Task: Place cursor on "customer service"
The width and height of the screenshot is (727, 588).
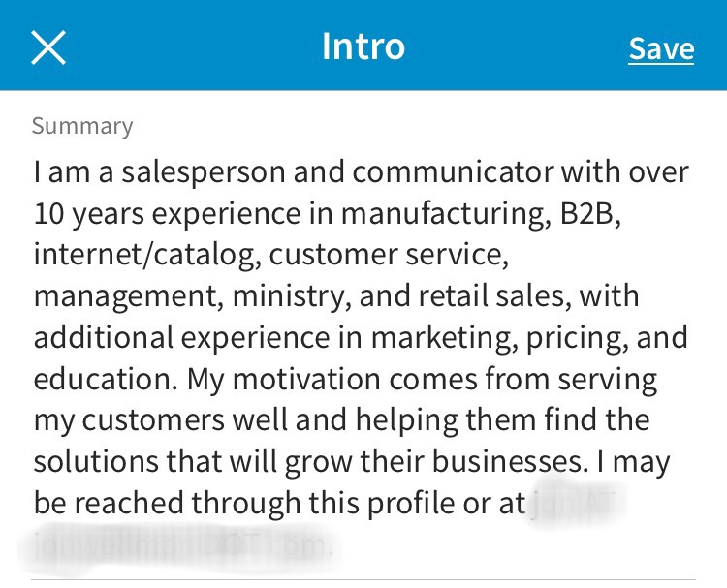Action: click(x=388, y=255)
